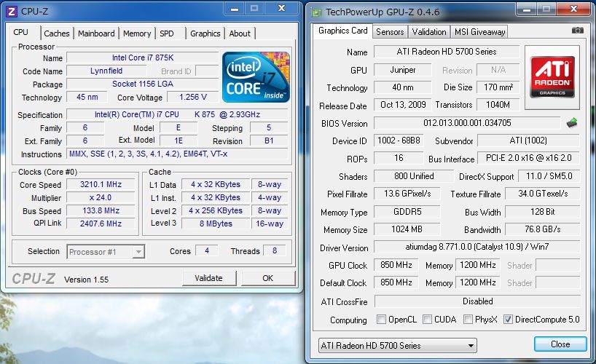This screenshot has width=596, height=364.
Task: Click the processor name field Intel Core i7 875K
Action: pyautogui.click(x=143, y=58)
